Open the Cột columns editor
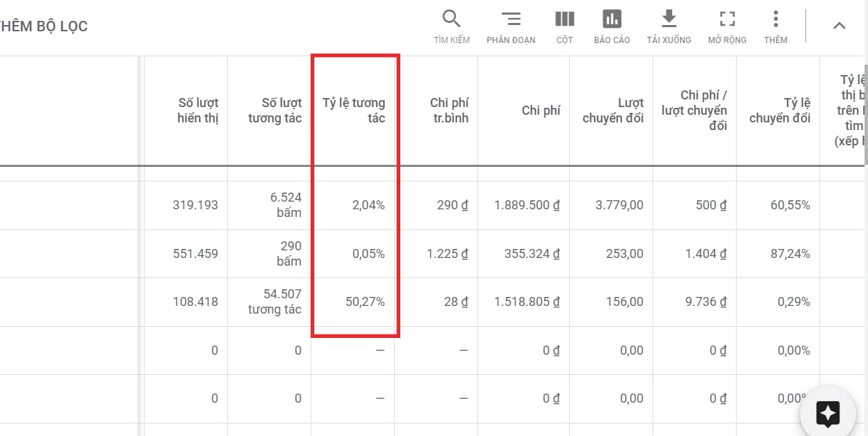 pos(564,27)
